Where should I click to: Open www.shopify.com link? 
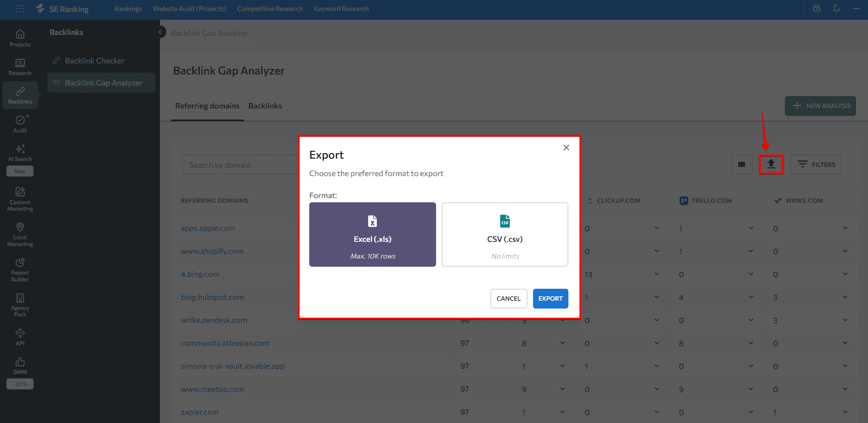(x=212, y=251)
